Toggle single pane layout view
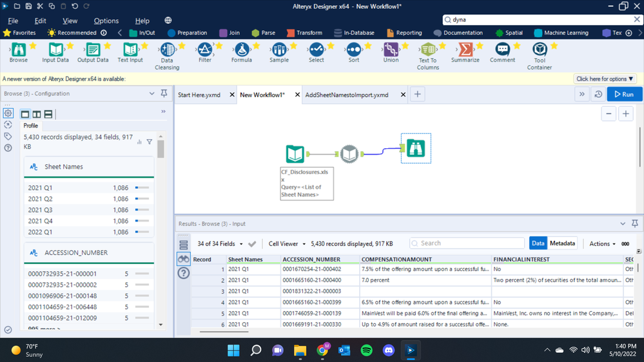The image size is (644, 362). click(x=25, y=114)
